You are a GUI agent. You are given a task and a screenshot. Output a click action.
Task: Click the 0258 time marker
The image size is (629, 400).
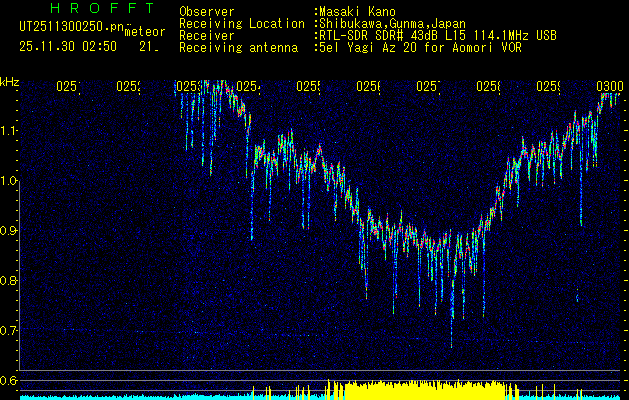click(488, 86)
